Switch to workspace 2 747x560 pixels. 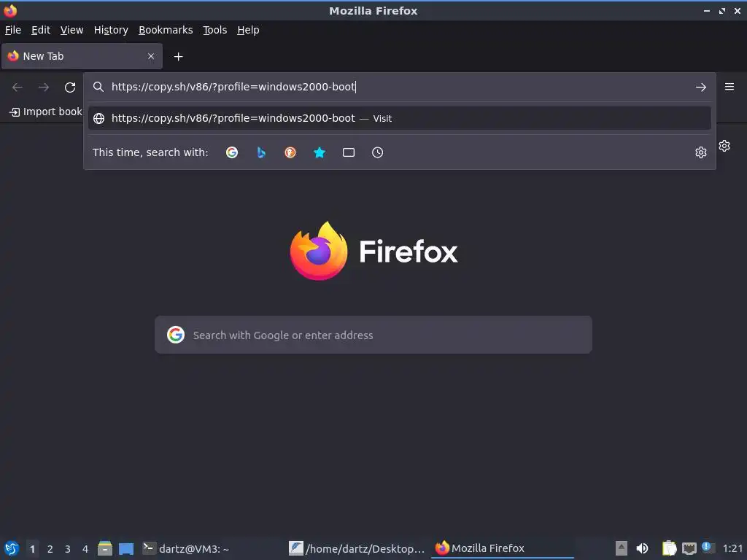(x=50, y=549)
